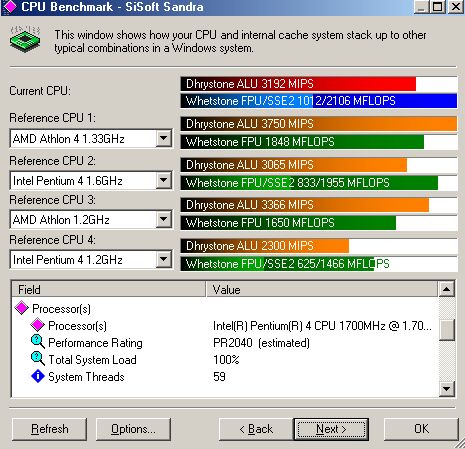Open the Reference CPU 1 dropdown arrow
This screenshot has width=465, height=449.
pyautogui.click(x=164, y=138)
